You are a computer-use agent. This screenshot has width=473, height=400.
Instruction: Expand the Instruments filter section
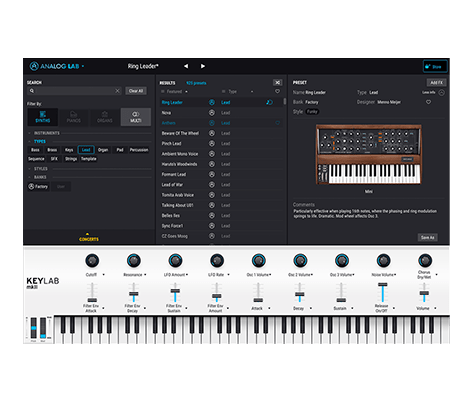(x=47, y=133)
